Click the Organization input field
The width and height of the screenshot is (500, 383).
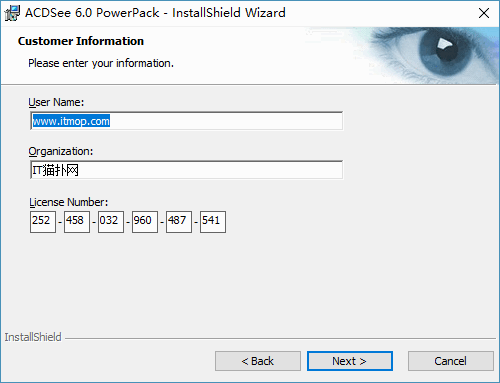coord(186,170)
